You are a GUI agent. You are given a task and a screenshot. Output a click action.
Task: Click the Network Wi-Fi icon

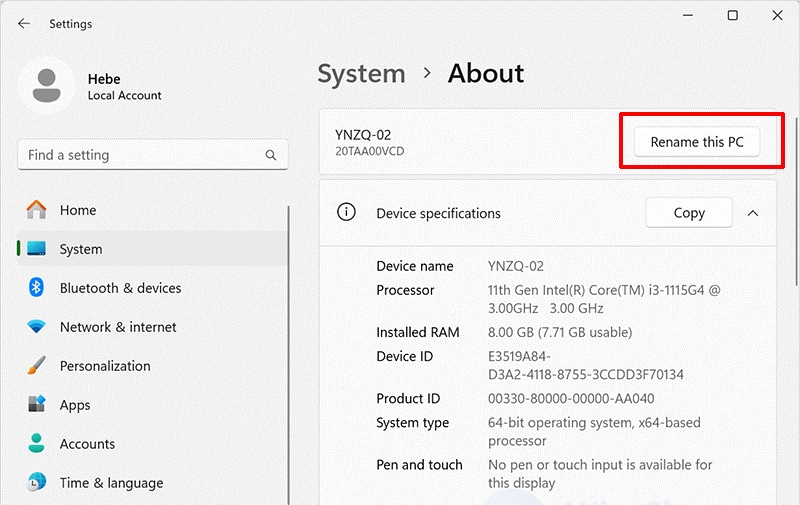pyautogui.click(x=36, y=326)
